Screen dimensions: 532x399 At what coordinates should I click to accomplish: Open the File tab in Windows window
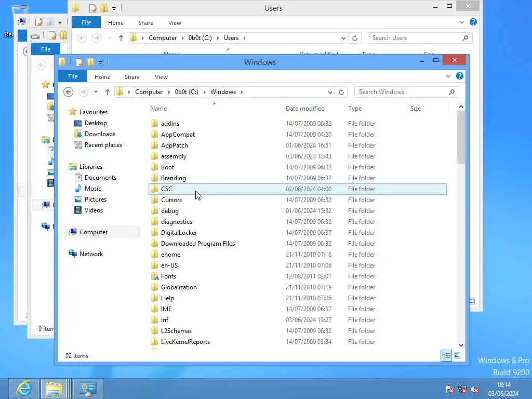point(73,76)
